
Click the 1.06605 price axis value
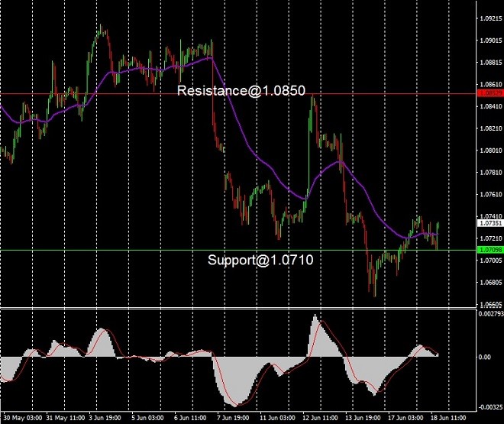pyautogui.click(x=491, y=304)
